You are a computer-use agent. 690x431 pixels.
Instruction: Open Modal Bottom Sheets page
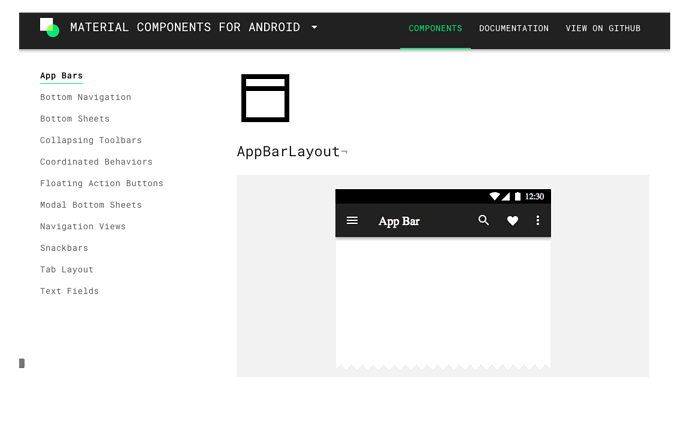click(91, 205)
